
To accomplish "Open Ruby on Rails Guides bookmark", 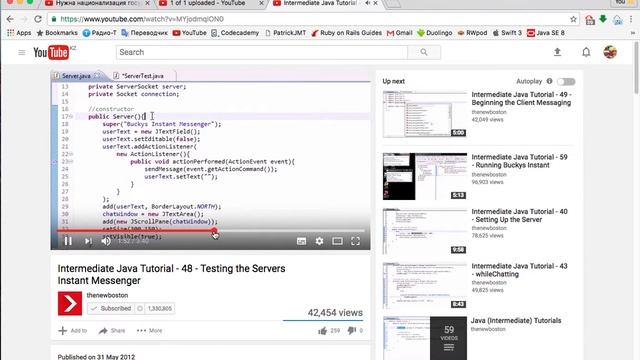I will pyautogui.click(x=347, y=33).
